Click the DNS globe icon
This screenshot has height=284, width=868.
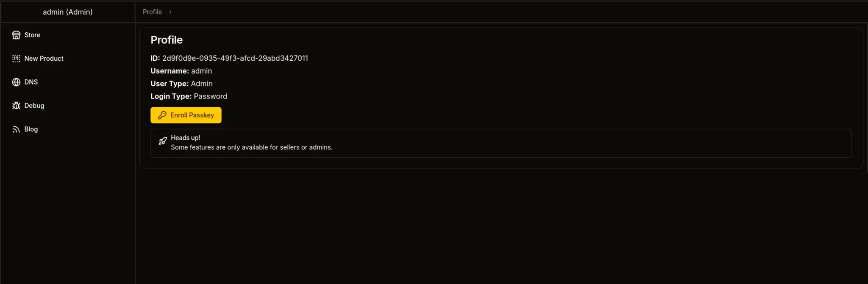(16, 82)
